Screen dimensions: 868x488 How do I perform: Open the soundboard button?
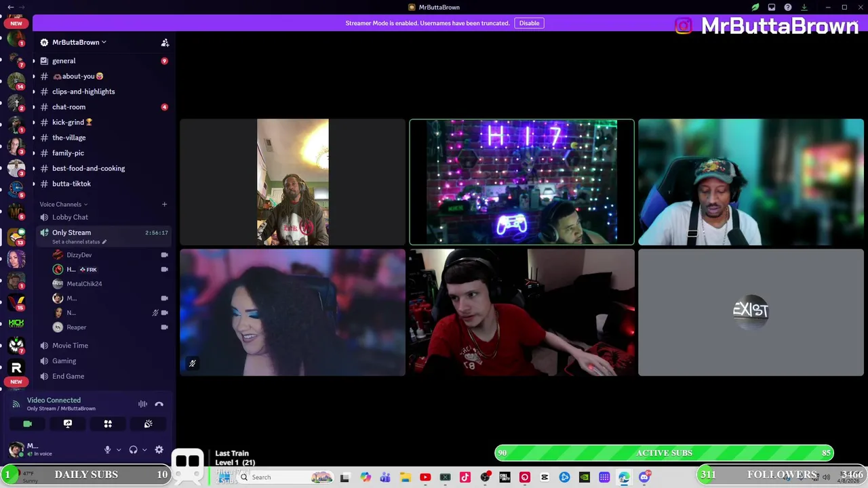point(148,424)
